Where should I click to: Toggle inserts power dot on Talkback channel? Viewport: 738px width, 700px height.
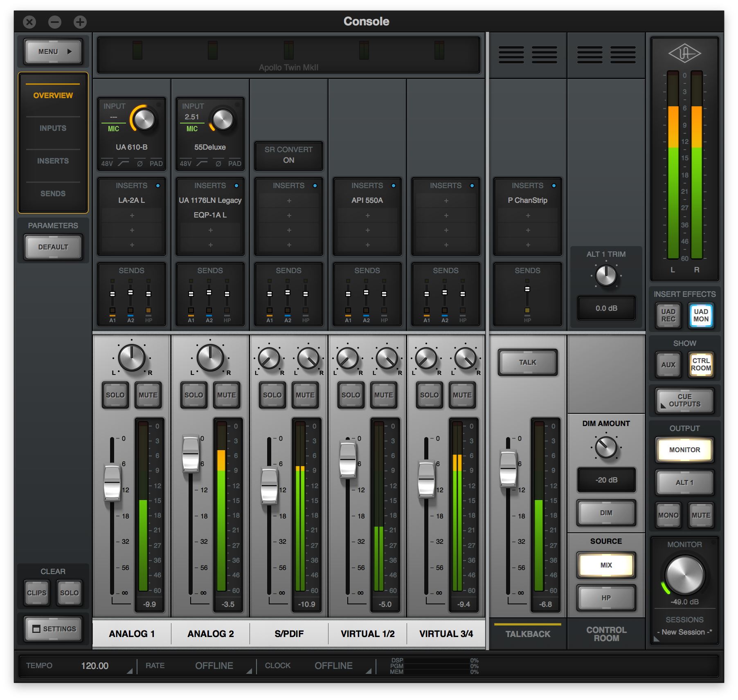554,186
